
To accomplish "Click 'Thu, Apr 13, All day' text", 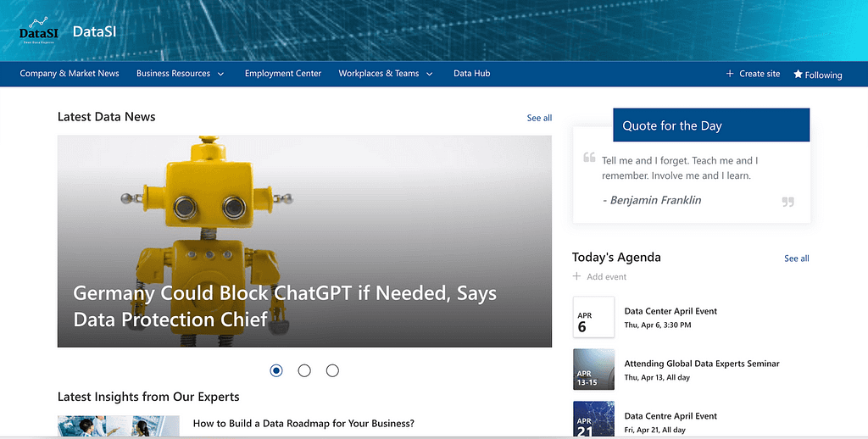I will [657, 377].
